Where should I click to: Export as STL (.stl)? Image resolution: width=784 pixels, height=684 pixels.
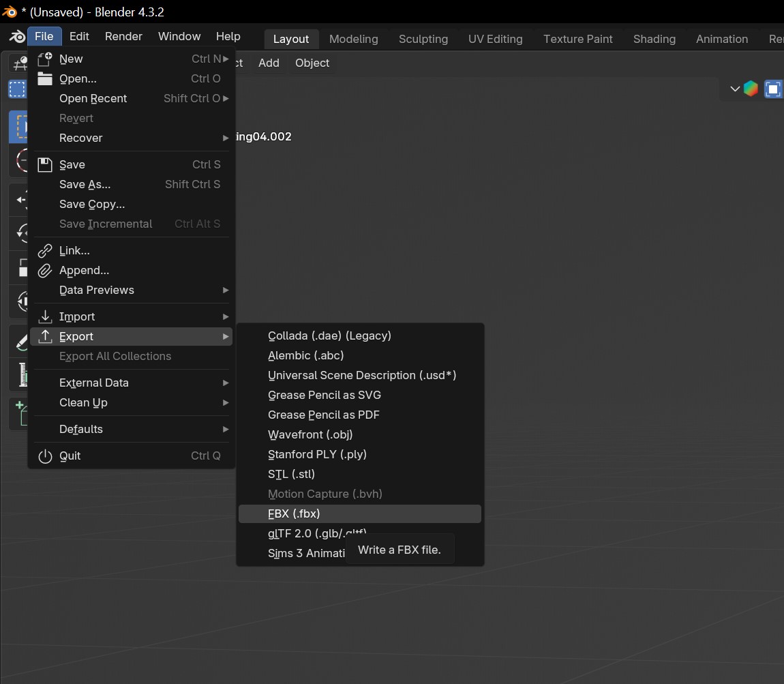(x=359, y=474)
